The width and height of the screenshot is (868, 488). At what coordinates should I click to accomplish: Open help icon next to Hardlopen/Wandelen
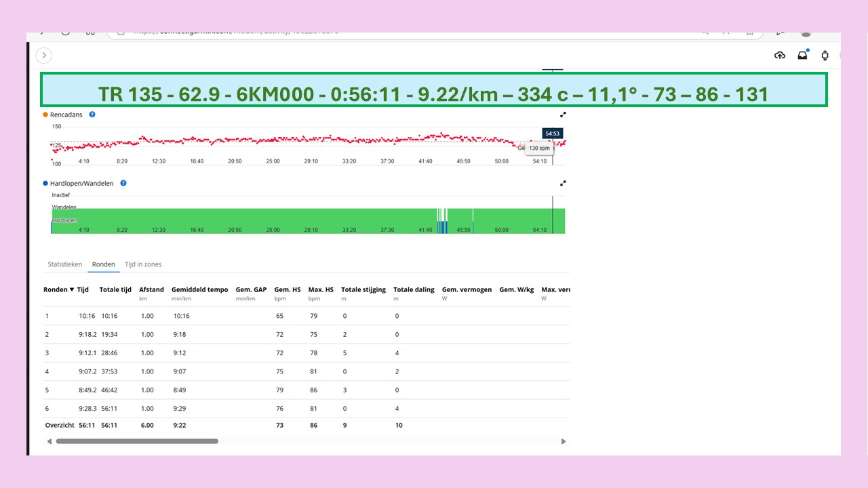tap(123, 183)
